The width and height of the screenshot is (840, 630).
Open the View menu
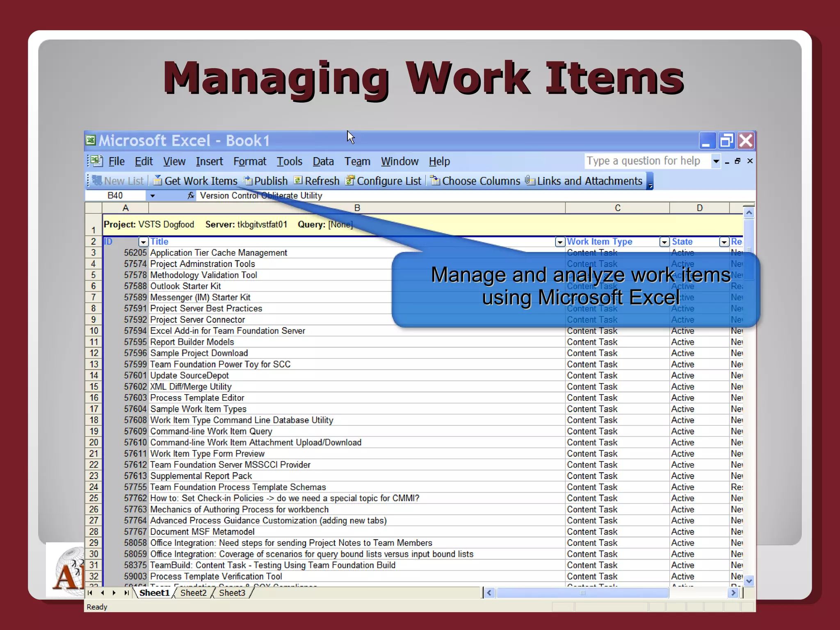point(174,161)
